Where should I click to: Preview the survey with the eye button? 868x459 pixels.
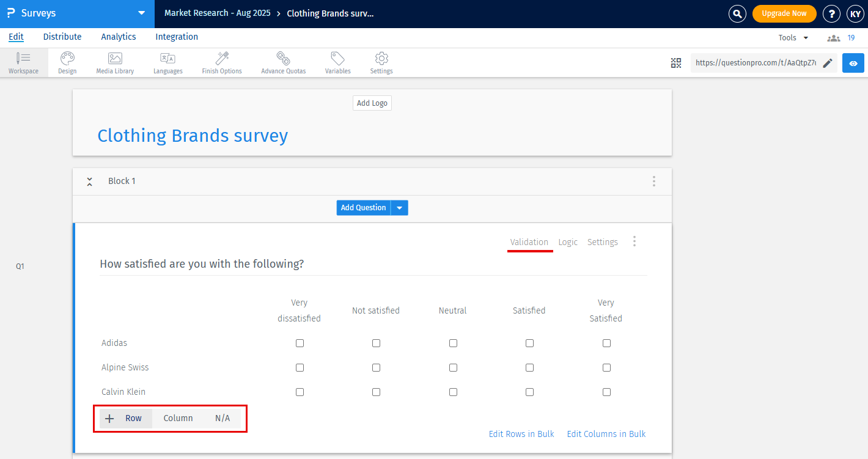[x=853, y=62]
